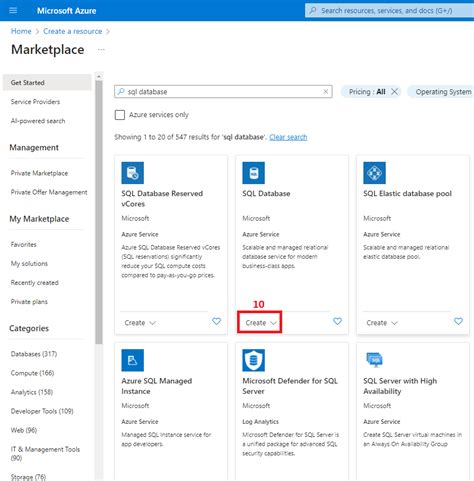Image resolution: width=474 pixels, height=481 pixels.
Task: Open My solutions in the sidebar
Action: 29,263
